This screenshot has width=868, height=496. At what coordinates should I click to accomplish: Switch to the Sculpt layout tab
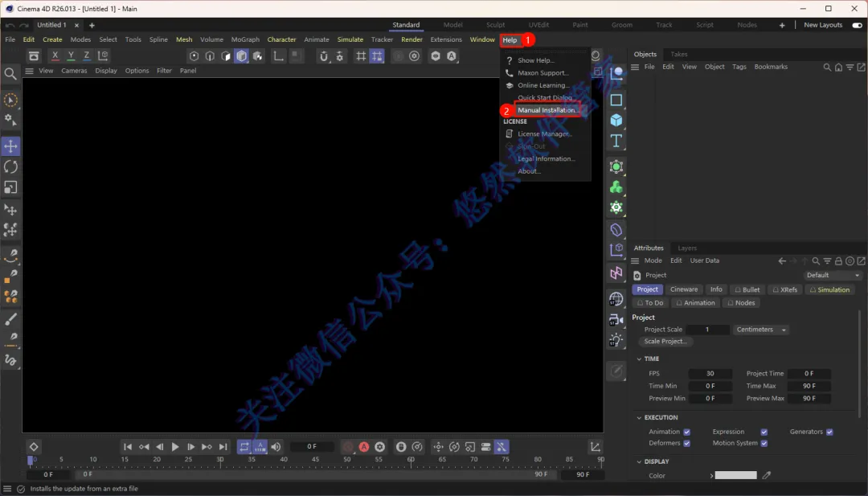495,25
